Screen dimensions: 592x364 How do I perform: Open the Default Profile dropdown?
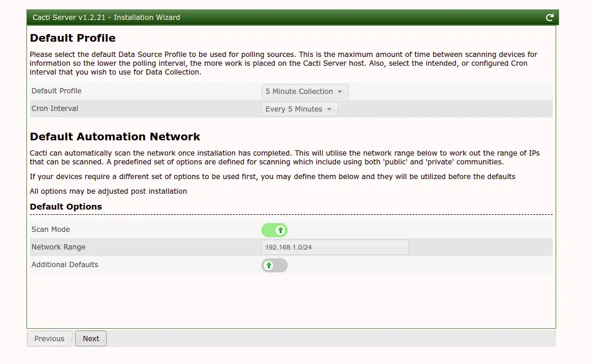click(305, 92)
